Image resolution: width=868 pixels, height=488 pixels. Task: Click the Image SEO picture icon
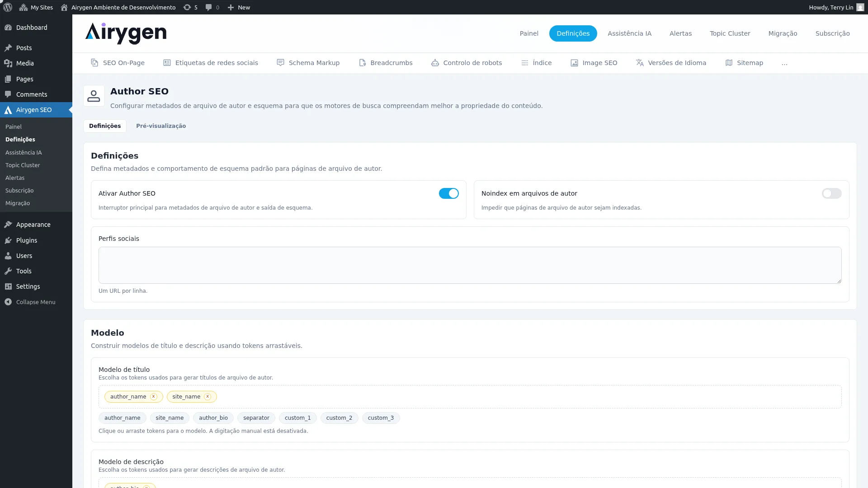pyautogui.click(x=574, y=63)
